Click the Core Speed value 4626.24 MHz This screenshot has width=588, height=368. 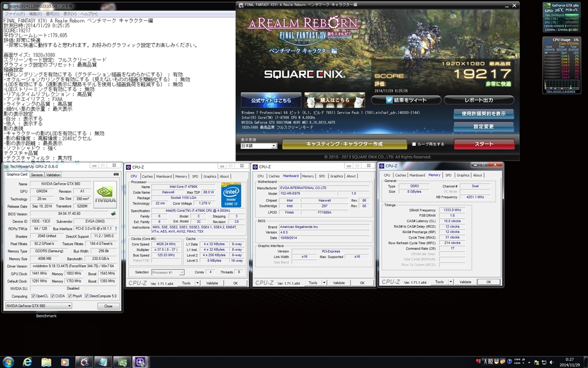click(165, 244)
